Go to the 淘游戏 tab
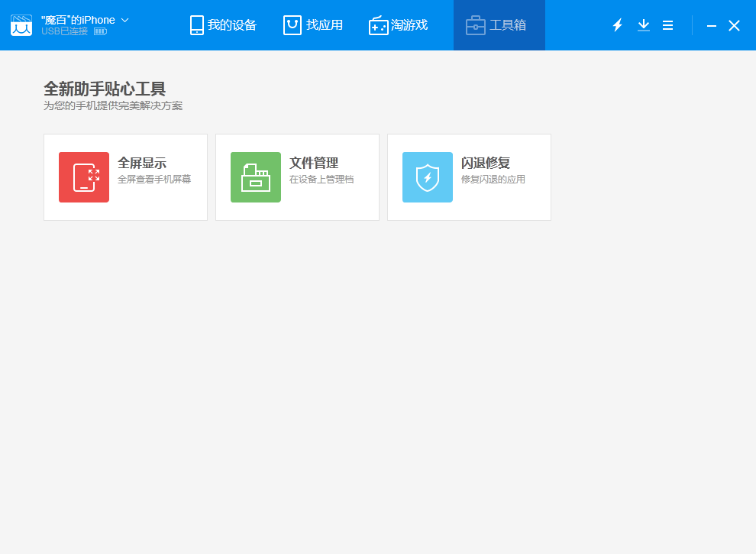The image size is (756, 554). pos(399,25)
